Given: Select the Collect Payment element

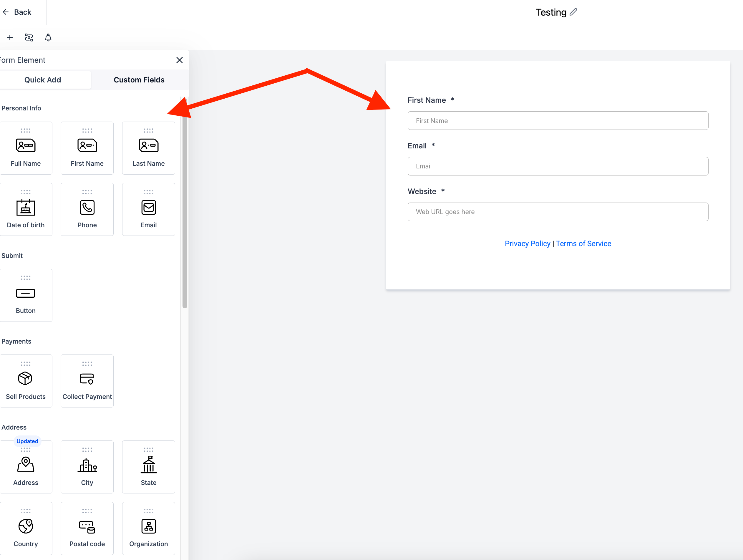Looking at the screenshot, I should tap(87, 381).
